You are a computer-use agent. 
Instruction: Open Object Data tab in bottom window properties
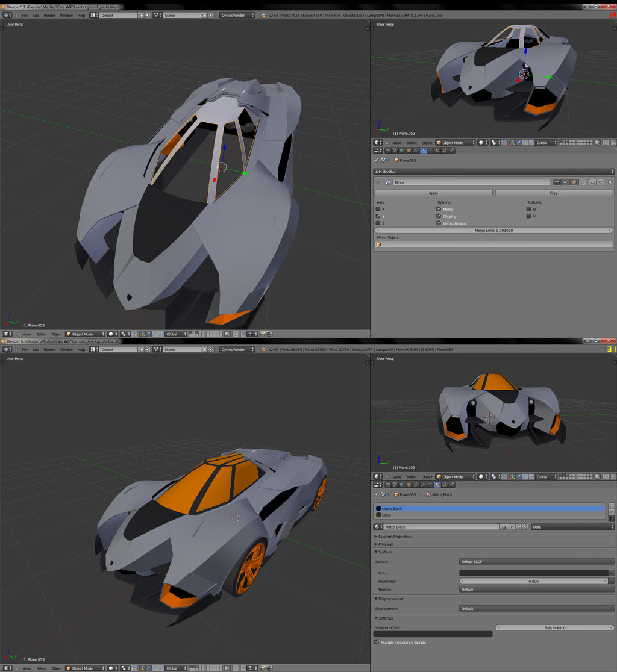tap(430, 485)
